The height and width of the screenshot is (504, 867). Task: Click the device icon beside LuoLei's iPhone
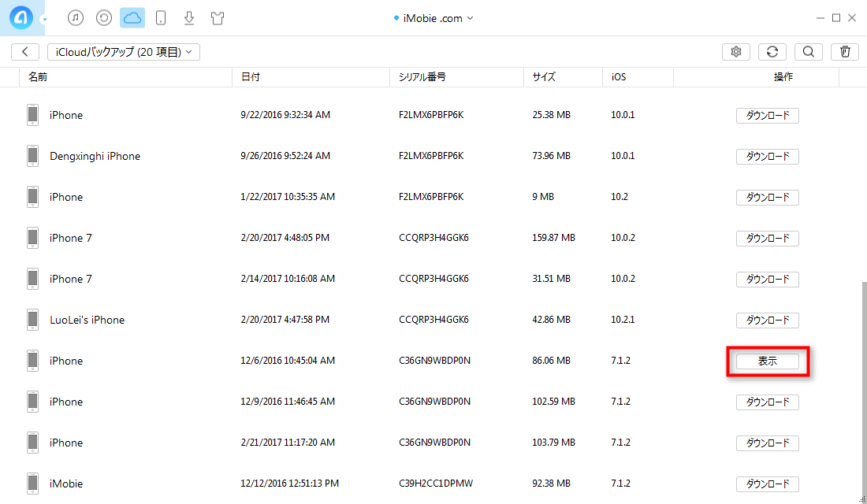coord(32,320)
